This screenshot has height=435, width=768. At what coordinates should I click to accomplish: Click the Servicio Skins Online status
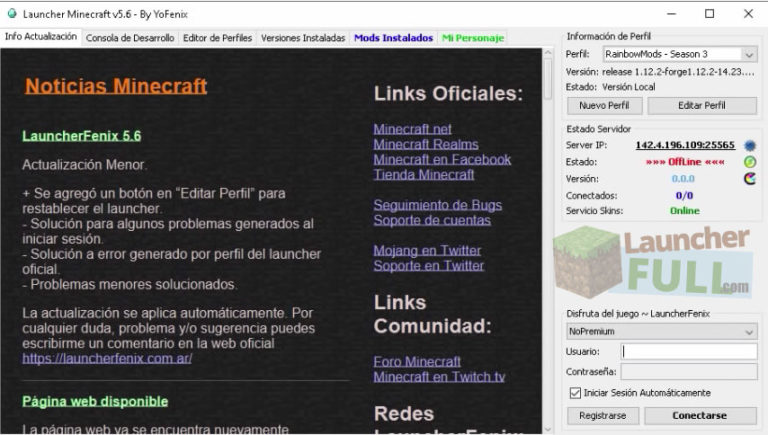tap(685, 211)
